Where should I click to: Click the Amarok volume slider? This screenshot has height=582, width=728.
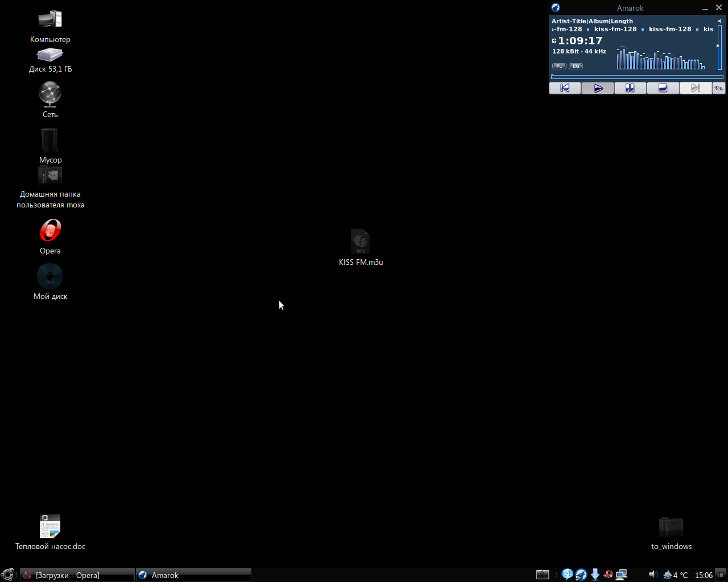pos(719,48)
